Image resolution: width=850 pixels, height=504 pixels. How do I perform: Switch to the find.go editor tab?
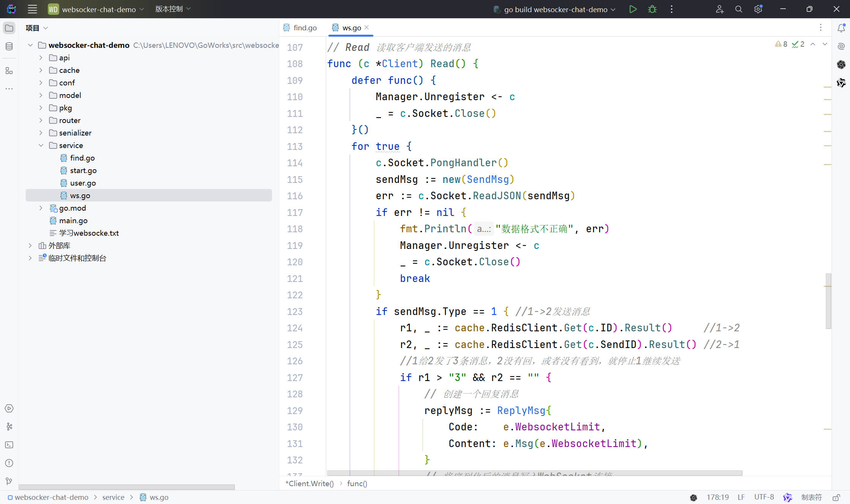click(300, 28)
